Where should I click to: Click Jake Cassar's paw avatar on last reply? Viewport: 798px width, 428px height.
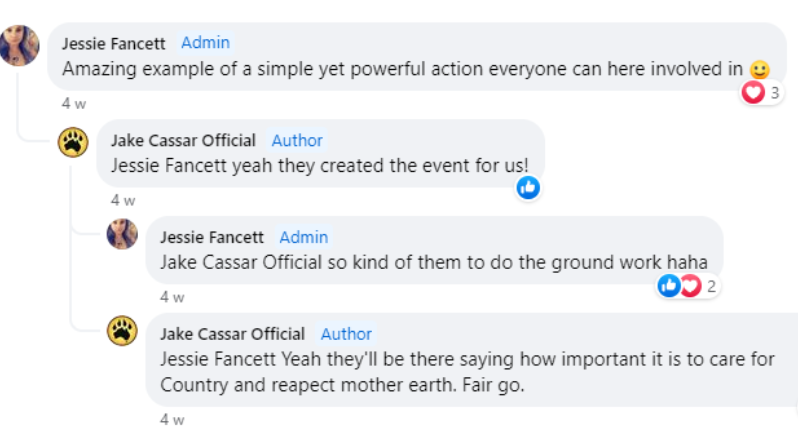(122, 331)
